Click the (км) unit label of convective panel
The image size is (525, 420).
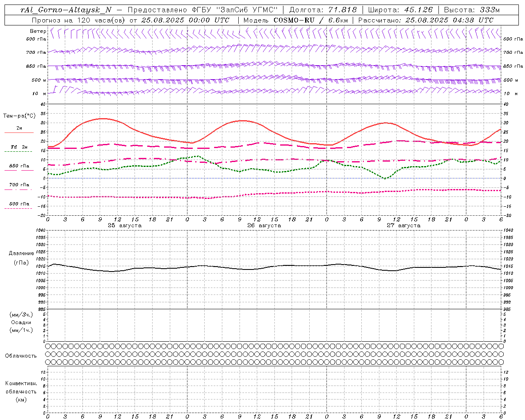pos(21,399)
